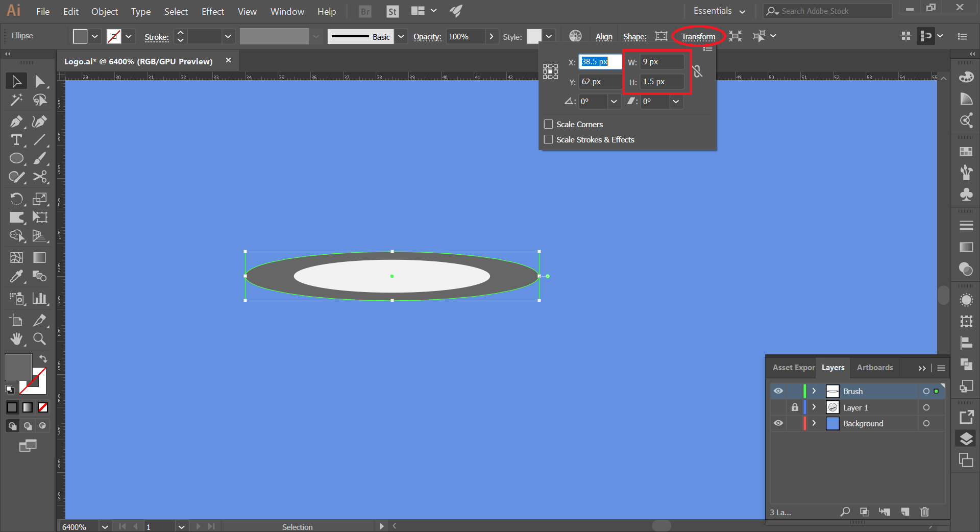
Task: Hide the Brush layer
Action: (x=778, y=391)
